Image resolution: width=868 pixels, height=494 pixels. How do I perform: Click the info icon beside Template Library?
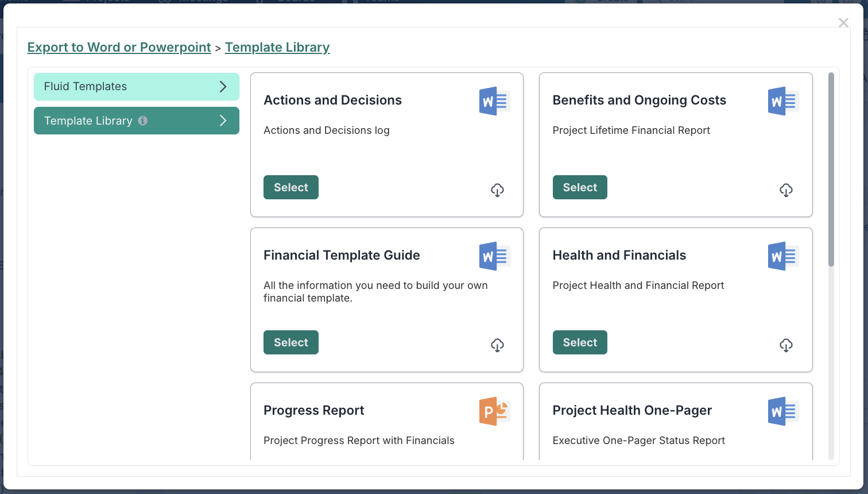coord(143,121)
